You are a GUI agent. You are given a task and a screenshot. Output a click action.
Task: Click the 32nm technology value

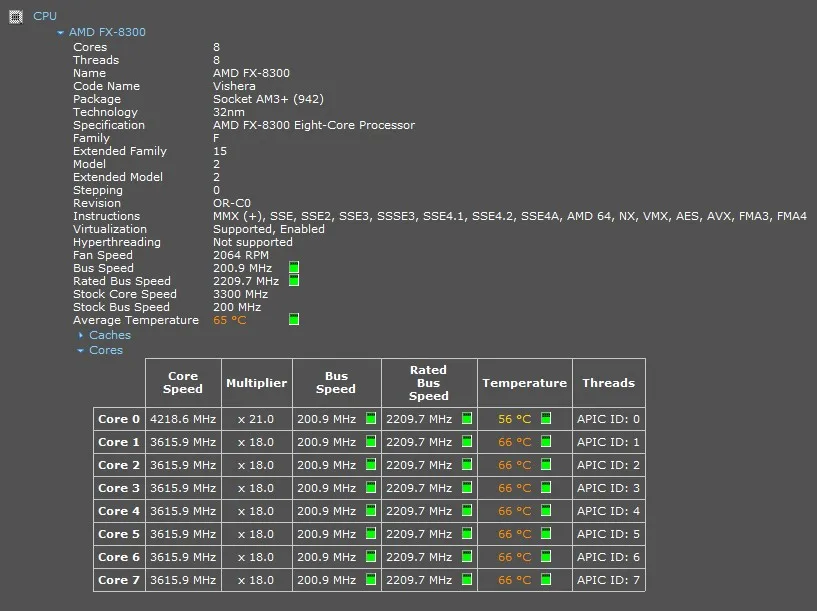229,112
